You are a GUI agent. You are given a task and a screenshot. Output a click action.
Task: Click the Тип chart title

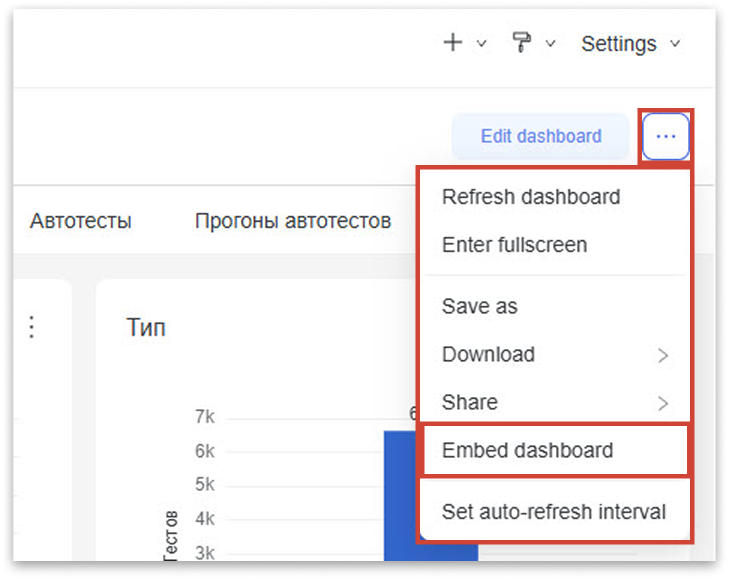pyautogui.click(x=146, y=327)
